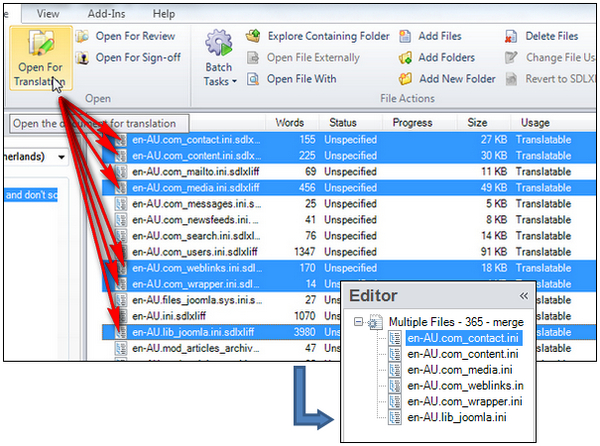Click the Add New Folder icon
This screenshot has height=446, width=600.
[405, 78]
